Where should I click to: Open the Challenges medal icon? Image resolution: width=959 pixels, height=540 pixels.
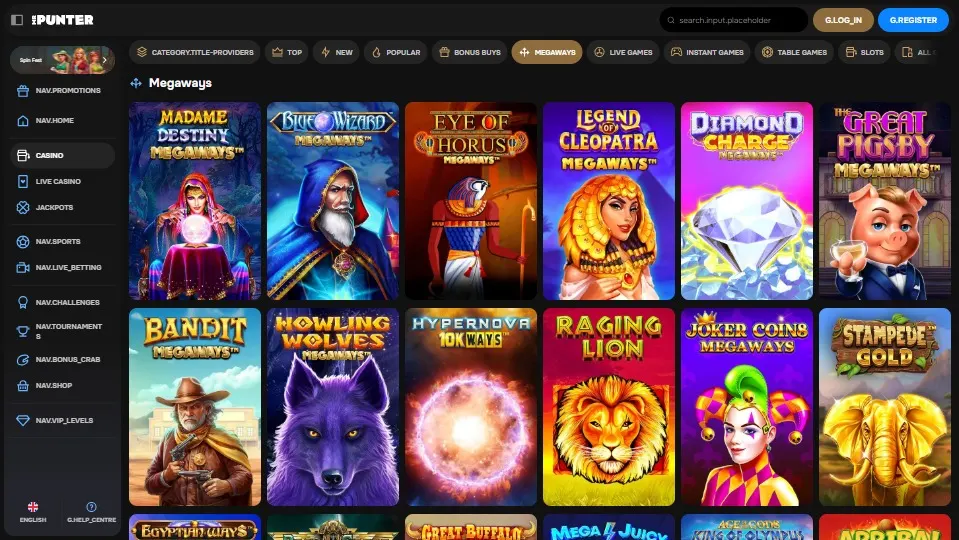[x=23, y=302]
